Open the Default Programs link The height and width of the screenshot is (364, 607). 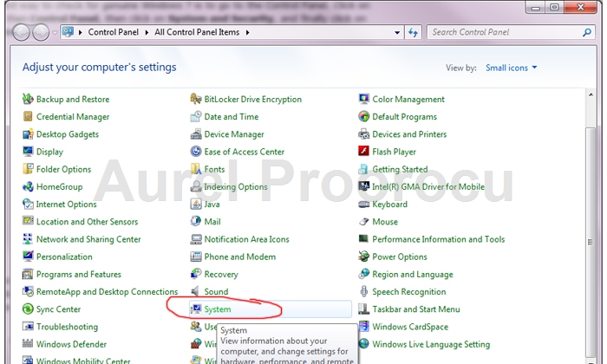click(x=405, y=117)
